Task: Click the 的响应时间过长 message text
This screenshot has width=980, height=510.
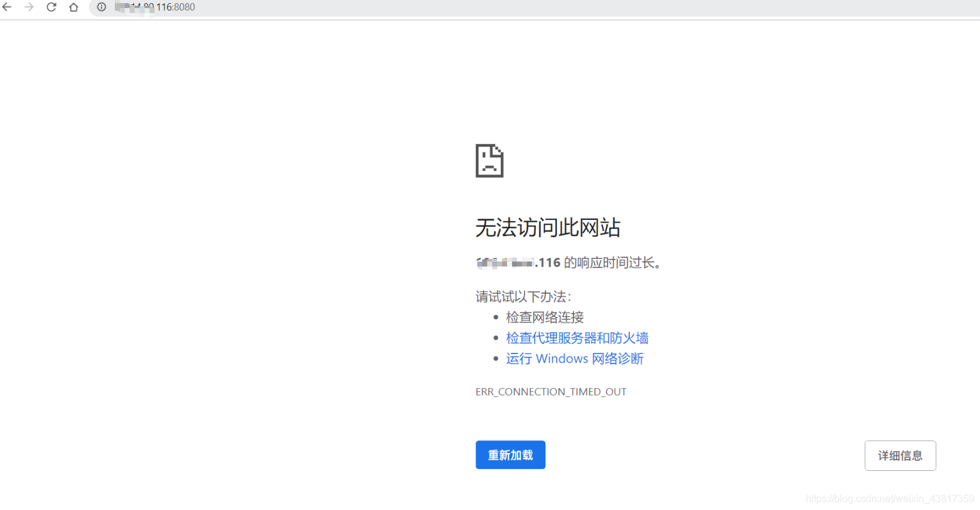Action: pos(613,263)
